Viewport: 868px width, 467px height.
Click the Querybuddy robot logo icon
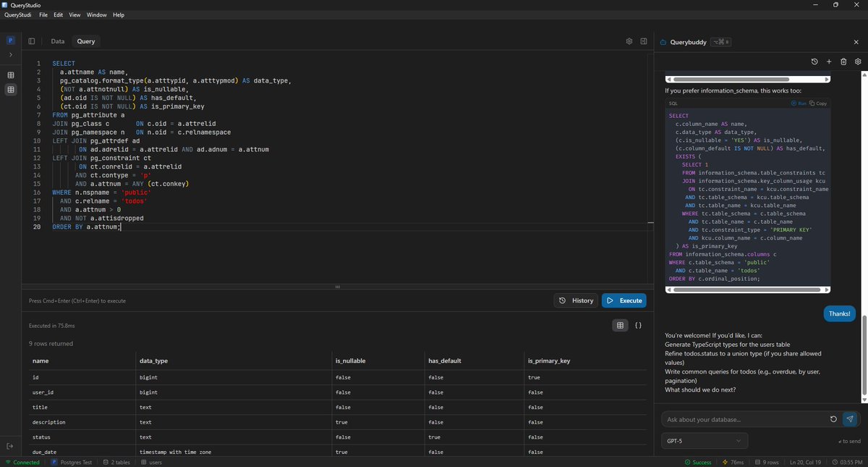[663, 42]
